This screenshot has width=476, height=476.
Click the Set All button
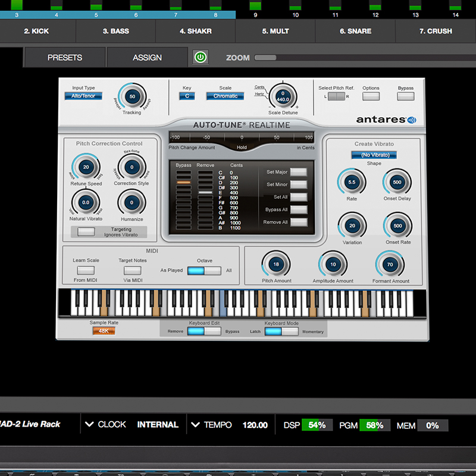299,197
